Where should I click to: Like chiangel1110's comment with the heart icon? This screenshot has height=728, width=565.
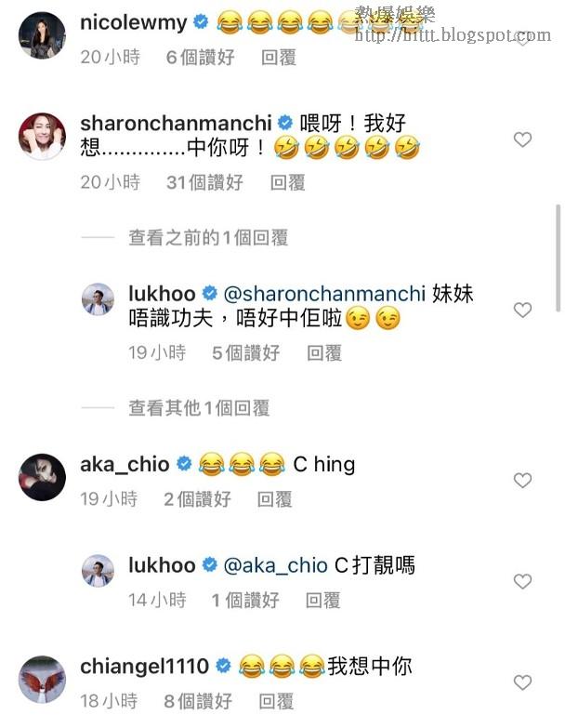pyautogui.click(x=522, y=682)
